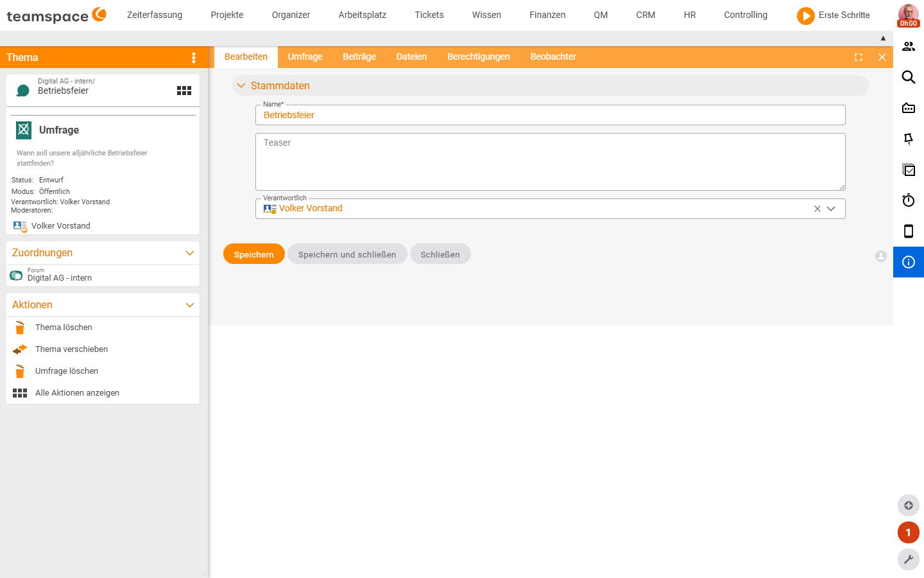Click the Thema löschen action
The width and height of the screenshot is (924, 578).
[64, 328]
